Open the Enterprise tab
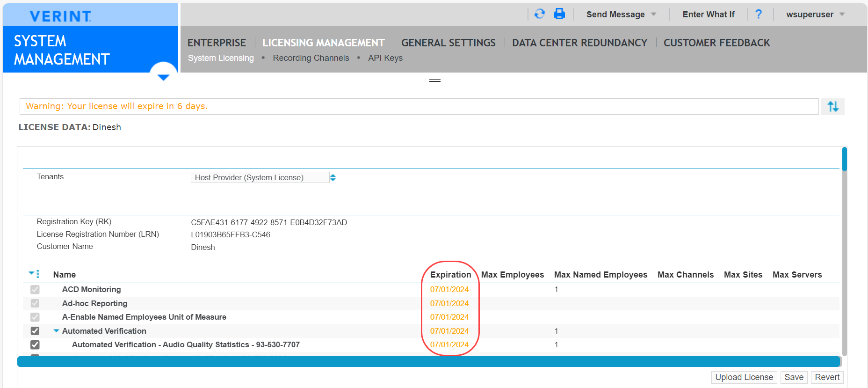Viewport: 868px width, 388px height. 217,43
